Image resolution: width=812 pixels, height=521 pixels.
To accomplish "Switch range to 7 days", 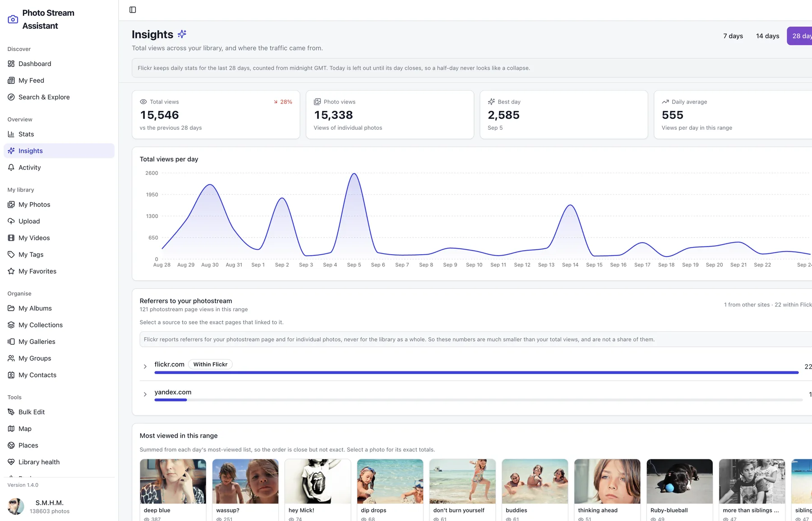I will pyautogui.click(x=733, y=36).
